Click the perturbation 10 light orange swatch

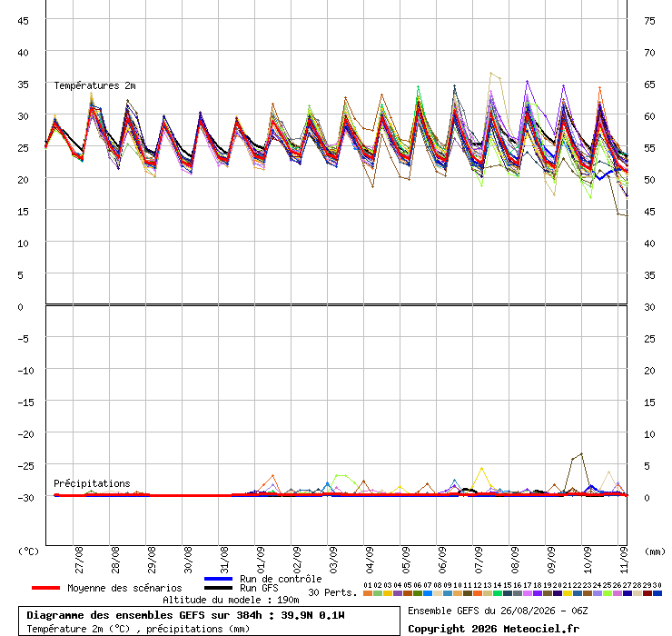coord(458,593)
